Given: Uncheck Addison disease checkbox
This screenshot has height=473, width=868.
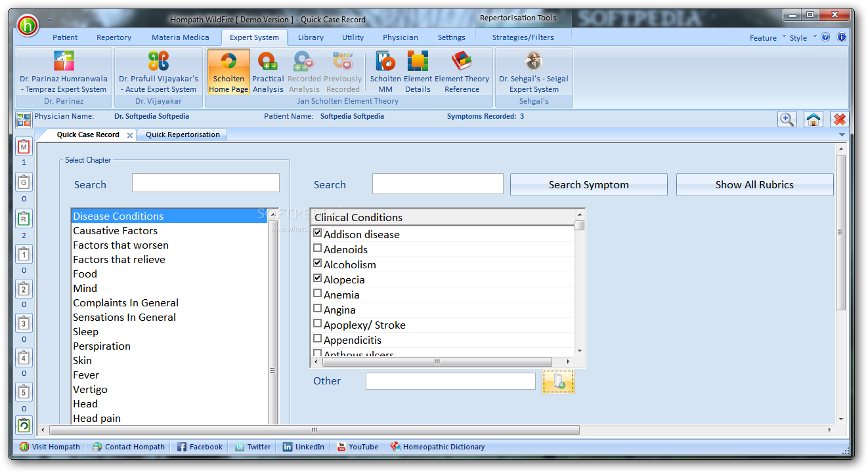Looking at the screenshot, I should [x=318, y=233].
